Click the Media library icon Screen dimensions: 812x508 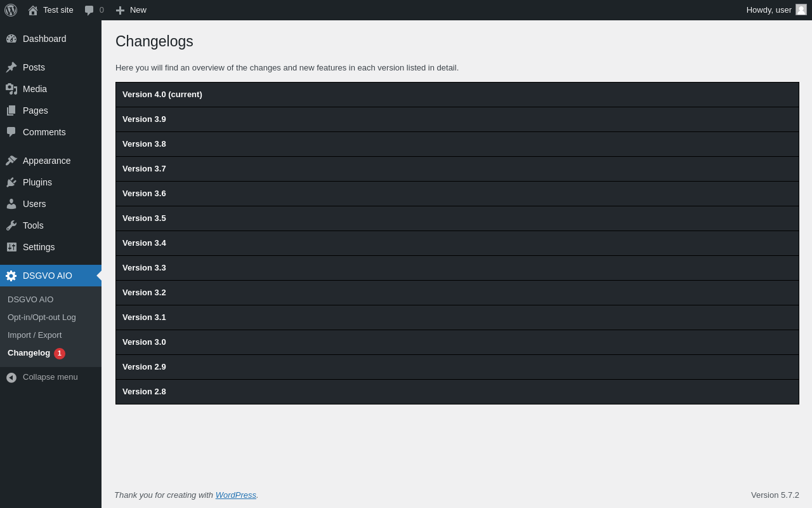[11, 89]
